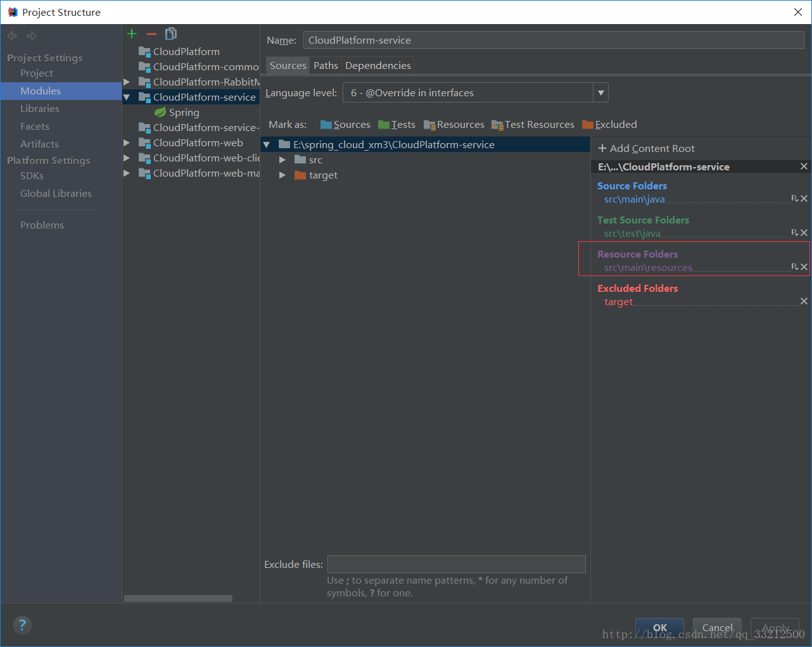Switch to the Paths tab

coord(326,66)
